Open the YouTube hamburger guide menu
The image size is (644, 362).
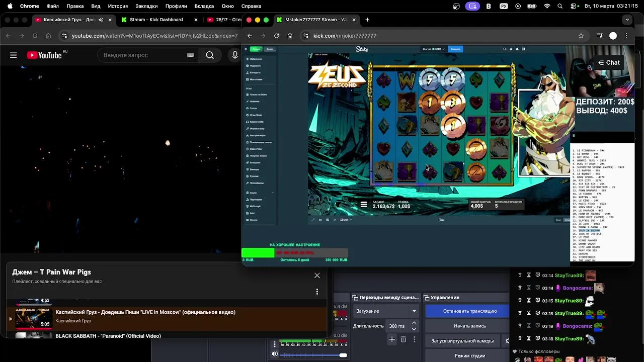[x=14, y=55]
